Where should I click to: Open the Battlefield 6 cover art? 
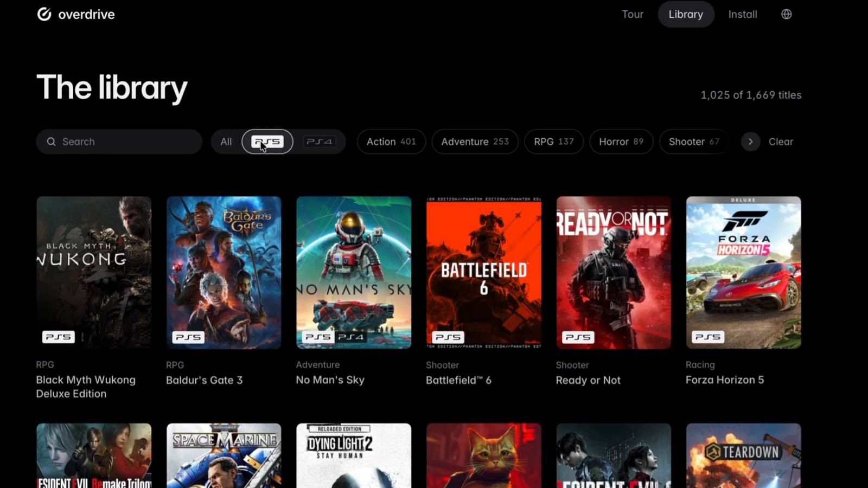(x=484, y=272)
